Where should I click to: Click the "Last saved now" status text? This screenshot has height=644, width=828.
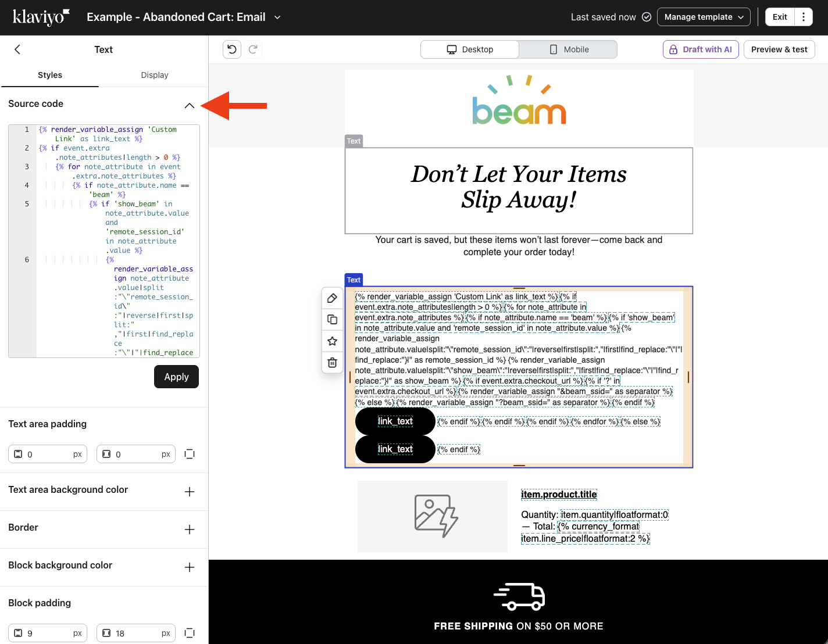point(604,17)
